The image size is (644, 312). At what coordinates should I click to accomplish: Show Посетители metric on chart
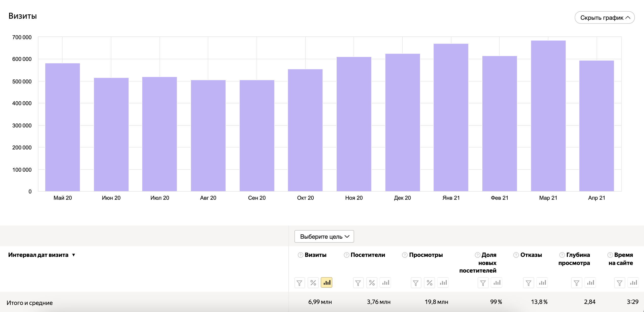[x=385, y=283]
